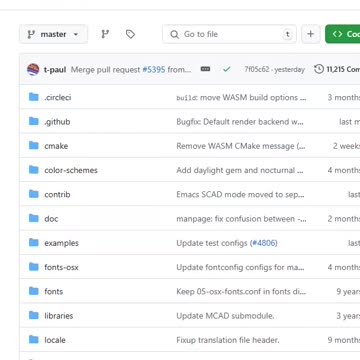Screen dimensions: 360x360
Task: Click t-paul's avatar image
Action: 33,69
